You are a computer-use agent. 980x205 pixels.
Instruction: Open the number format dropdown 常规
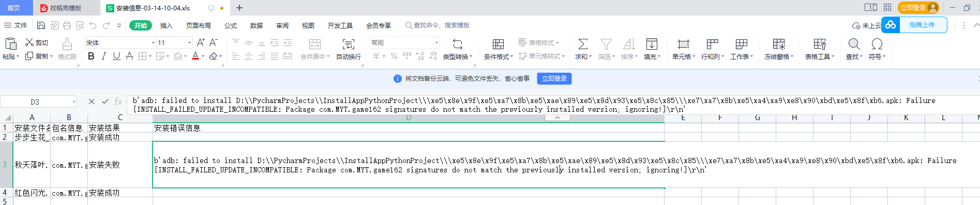coord(436,43)
